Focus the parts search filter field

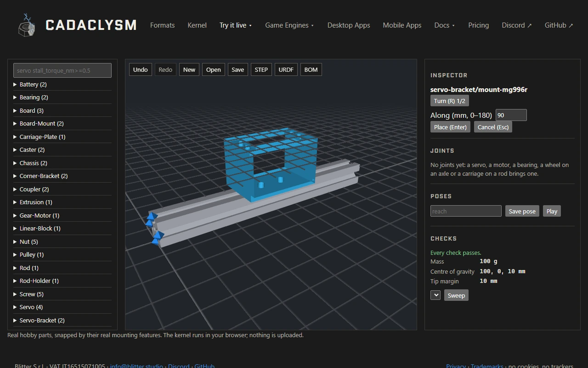(x=62, y=70)
